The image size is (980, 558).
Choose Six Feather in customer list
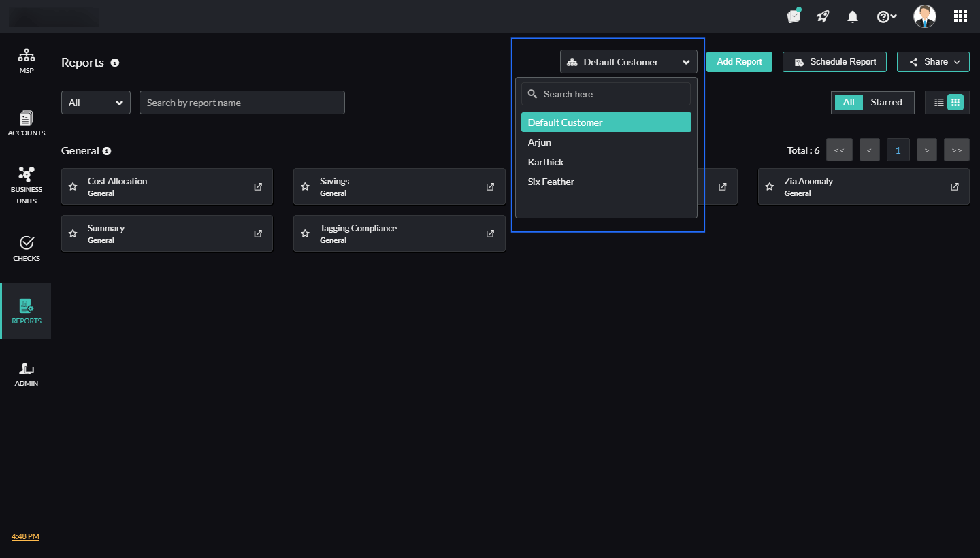[551, 182]
